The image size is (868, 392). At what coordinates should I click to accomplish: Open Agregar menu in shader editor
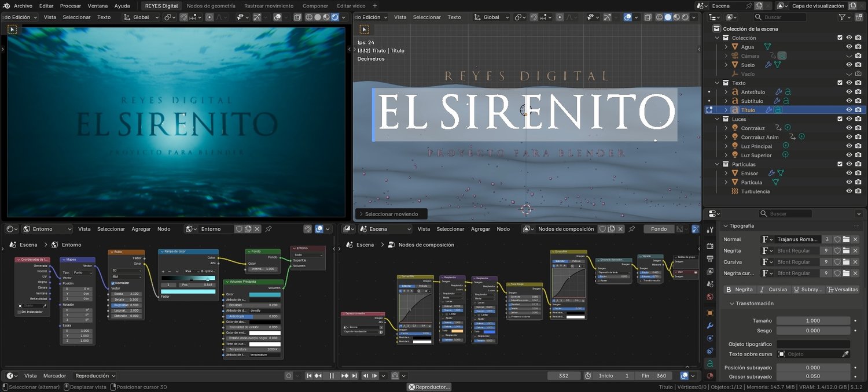coord(141,229)
